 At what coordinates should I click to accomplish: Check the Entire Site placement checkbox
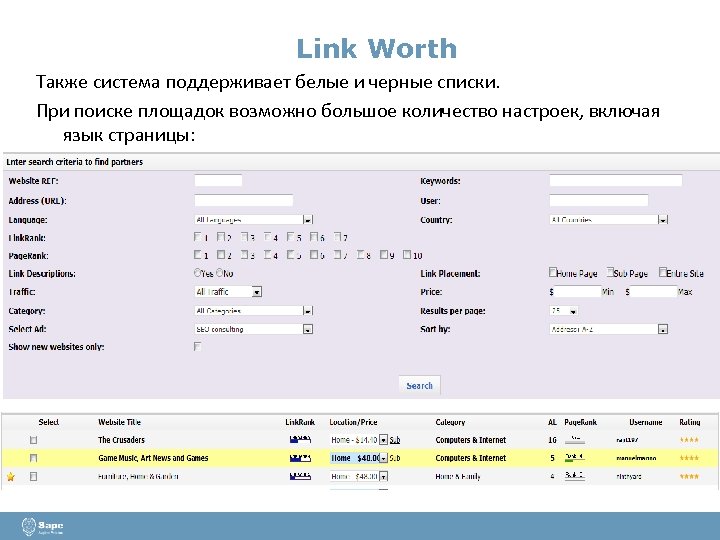pos(663,272)
